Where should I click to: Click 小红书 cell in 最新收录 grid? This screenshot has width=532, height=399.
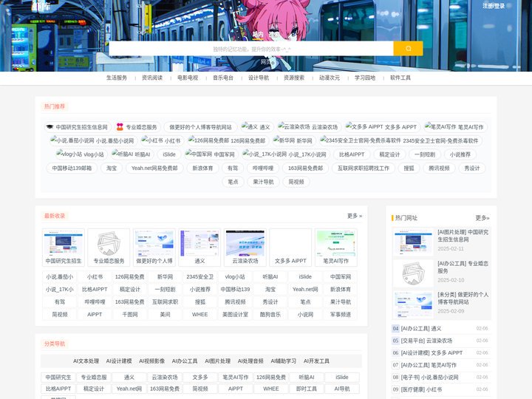point(95,277)
